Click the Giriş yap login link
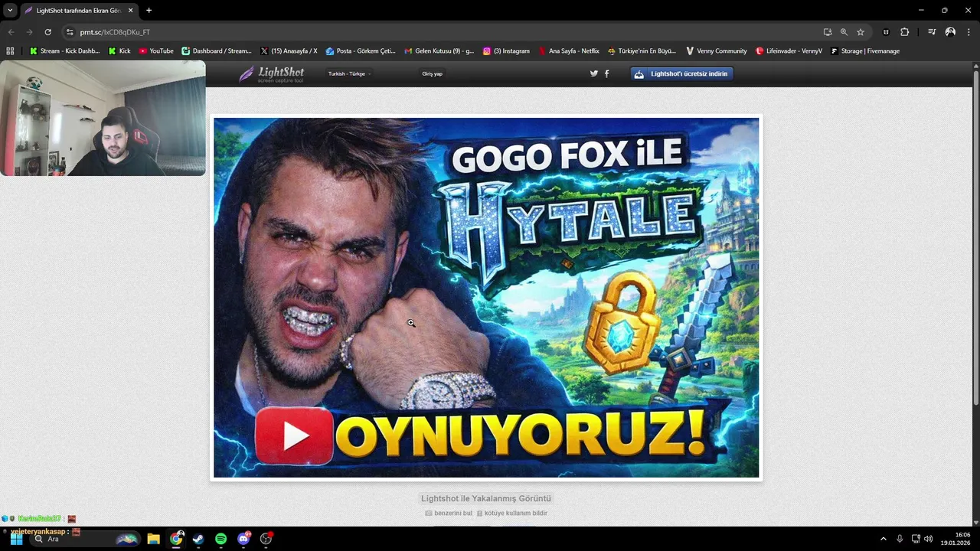The width and height of the screenshot is (980, 551). click(x=432, y=74)
